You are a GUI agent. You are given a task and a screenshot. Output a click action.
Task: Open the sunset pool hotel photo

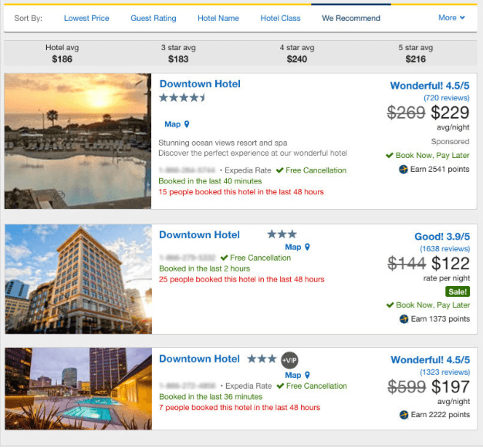(78, 141)
